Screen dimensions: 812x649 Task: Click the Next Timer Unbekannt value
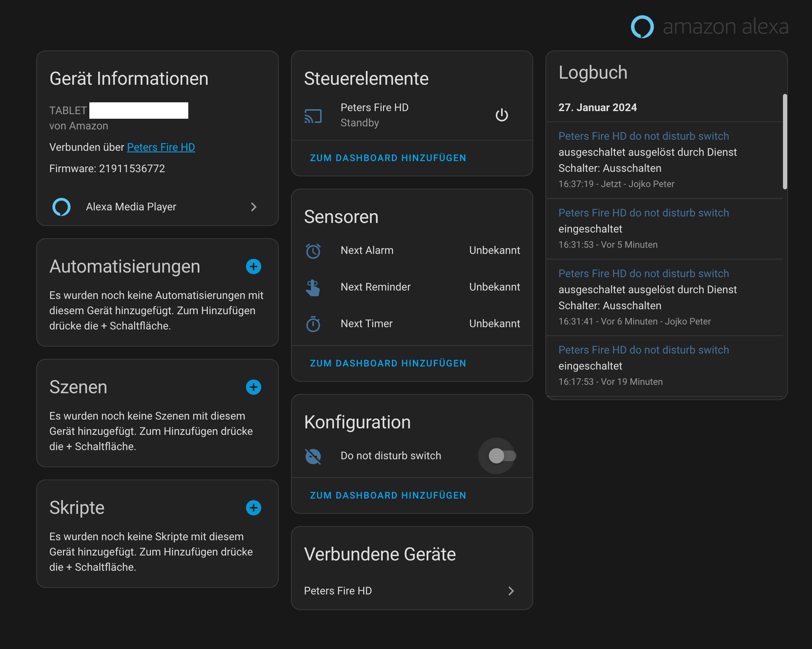pos(495,324)
